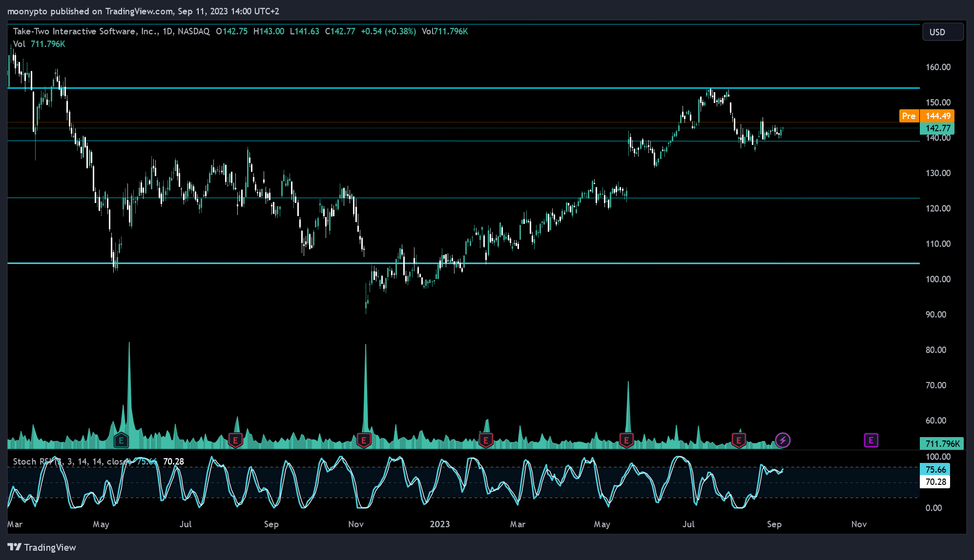Viewport: 974px width, 560px height.
Task: Click the 75.66 Stoch RSI value label
Action: coord(935,469)
